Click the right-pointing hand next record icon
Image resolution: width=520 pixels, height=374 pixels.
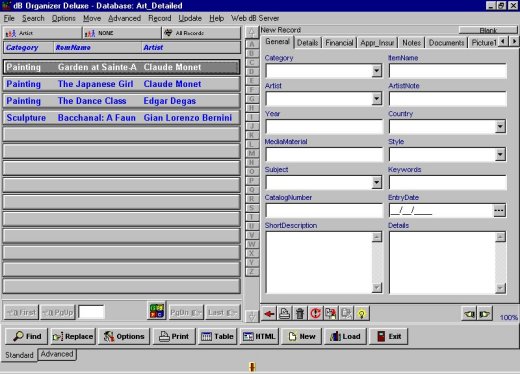pos(485,314)
